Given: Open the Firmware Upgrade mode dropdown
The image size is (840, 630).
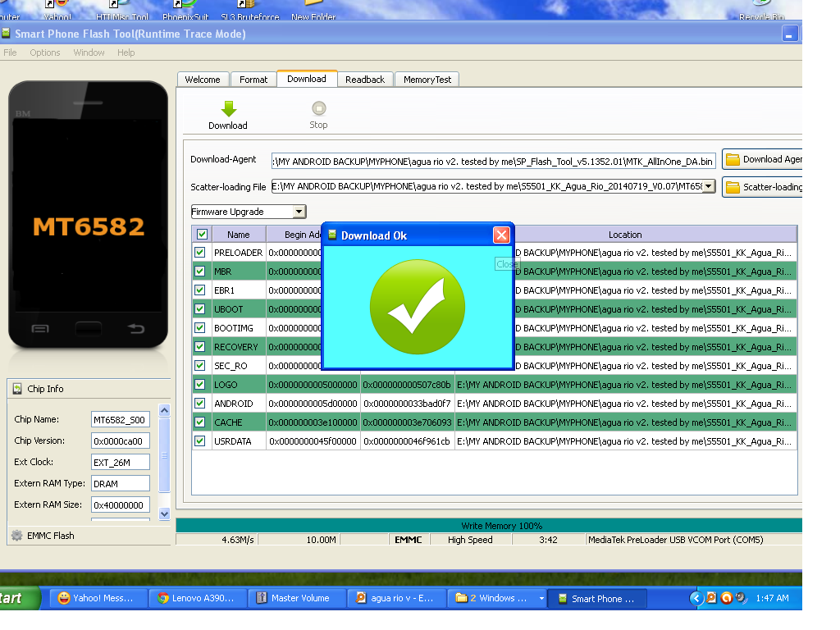Looking at the screenshot, I should coord(299,212).
